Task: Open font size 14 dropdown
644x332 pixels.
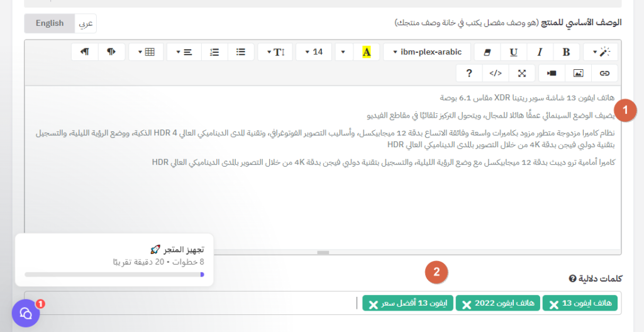Action: pos(314,52)
